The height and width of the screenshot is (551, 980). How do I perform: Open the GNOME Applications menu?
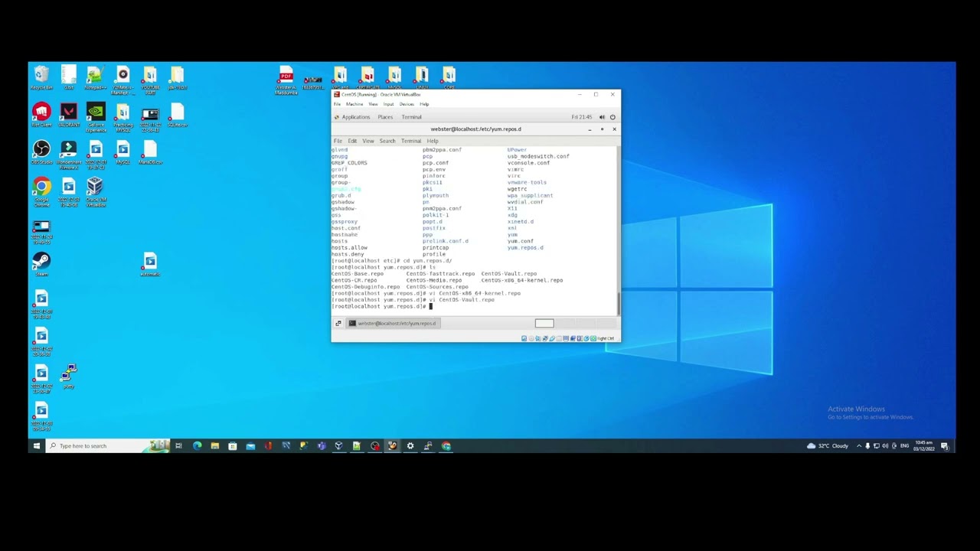352,117
